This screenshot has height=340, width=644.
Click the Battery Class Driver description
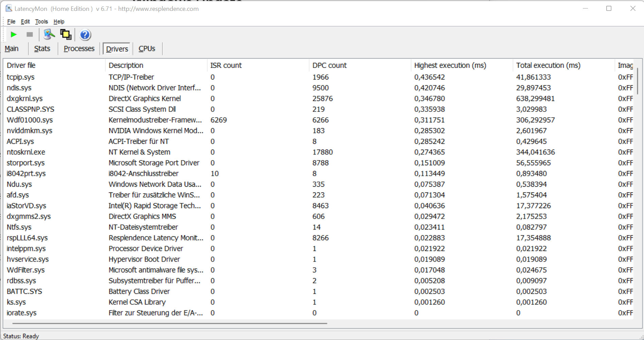(x=139, y=291)
